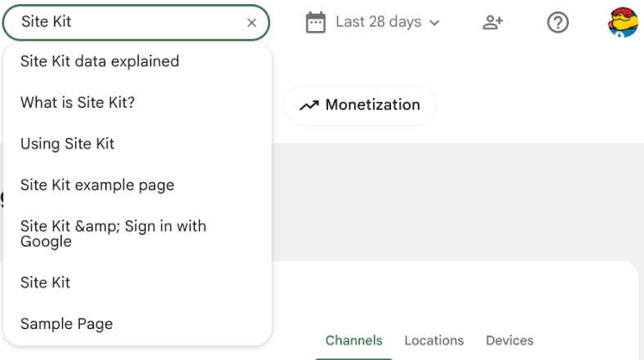The height and width of the screenshot is (360, 644).
Task: Open the help question mark icon
Action: coord(557,22)
